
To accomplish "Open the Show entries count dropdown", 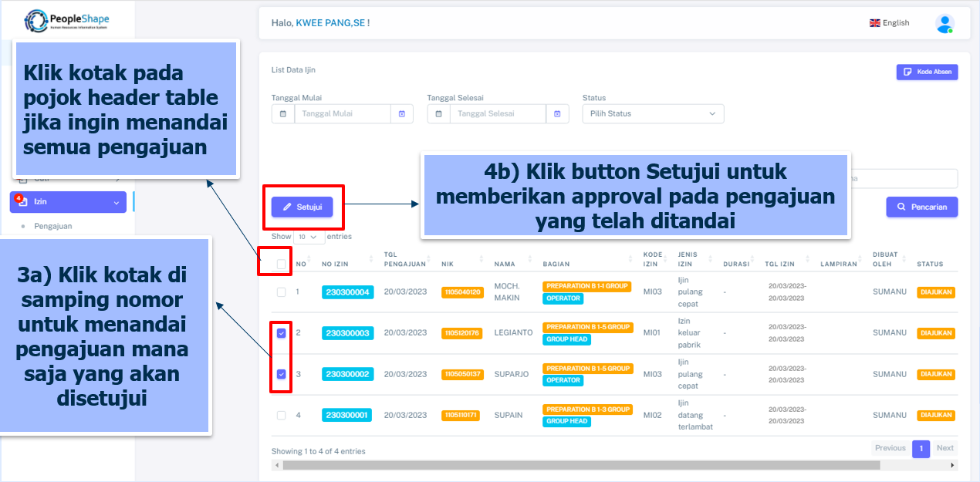I will point(307,237).
